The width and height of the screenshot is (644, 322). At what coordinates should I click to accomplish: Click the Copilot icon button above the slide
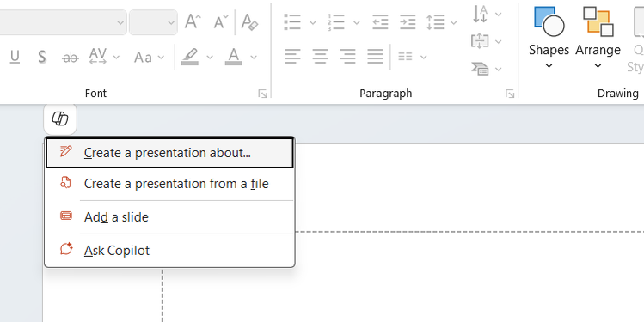pos(60,119)
